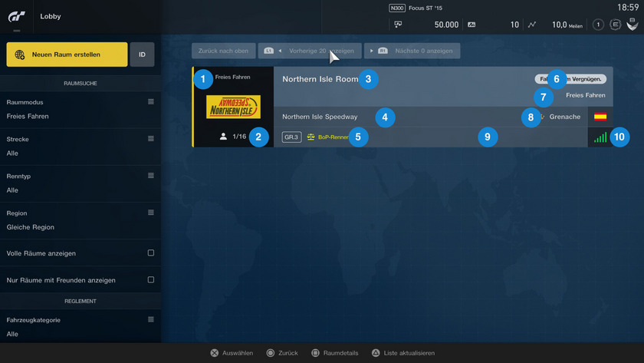Image resolution: width=644 pixels, height=363 pixels.
Task: Toggle Volle Räume anzeigen checkbox
Action: coord(151,252)
